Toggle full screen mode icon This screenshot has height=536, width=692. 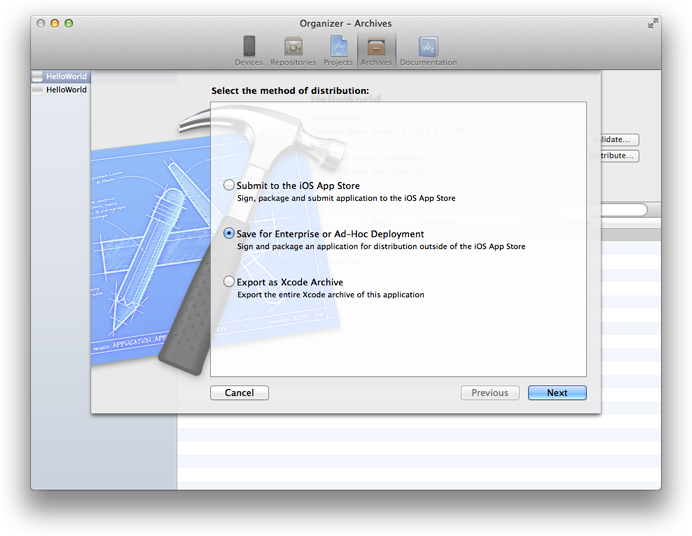click(653, 23)
